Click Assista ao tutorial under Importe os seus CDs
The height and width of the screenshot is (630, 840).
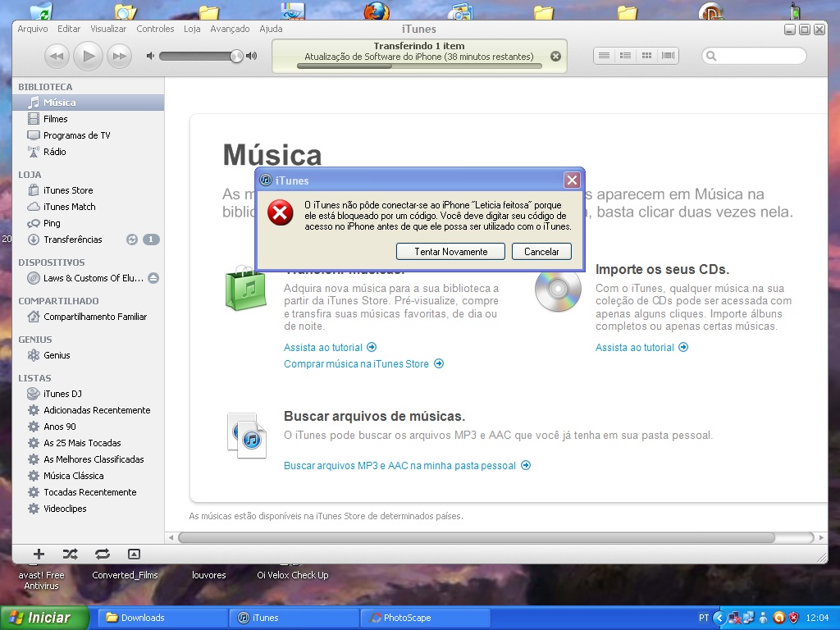(x=641, y=348)
